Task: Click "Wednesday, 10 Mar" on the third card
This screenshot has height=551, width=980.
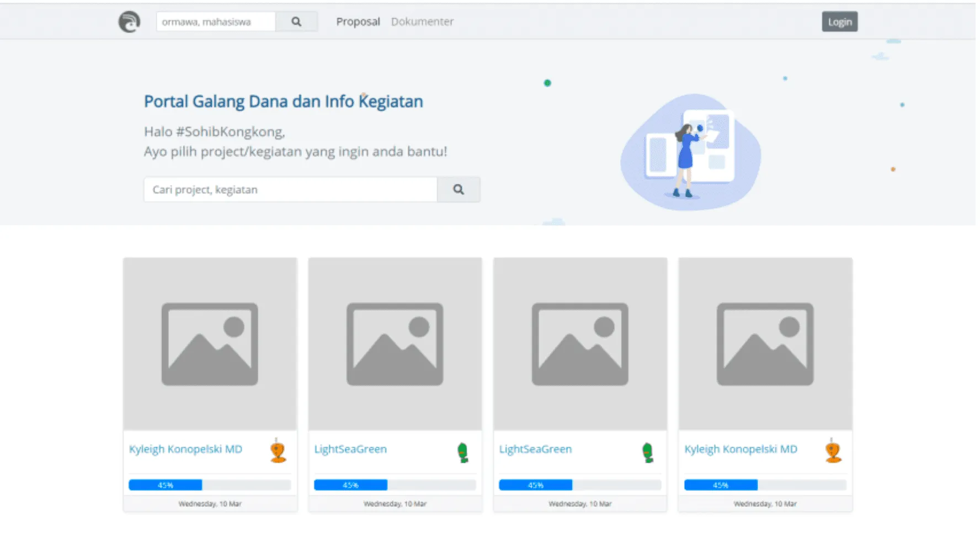Action: coord(580,504)
